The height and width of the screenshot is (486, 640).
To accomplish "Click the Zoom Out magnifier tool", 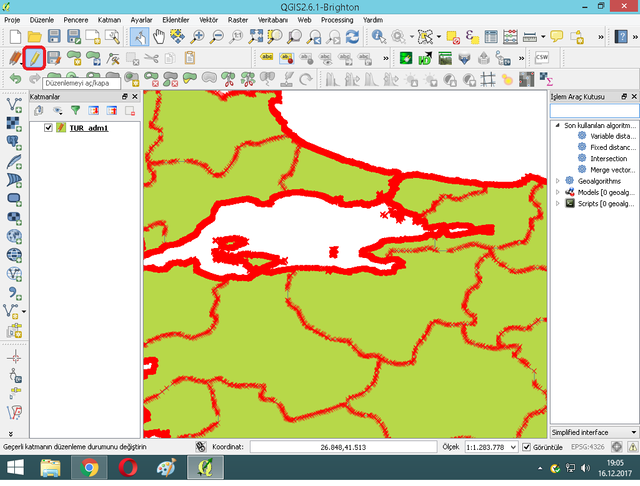I will click(x=217, y=37).
